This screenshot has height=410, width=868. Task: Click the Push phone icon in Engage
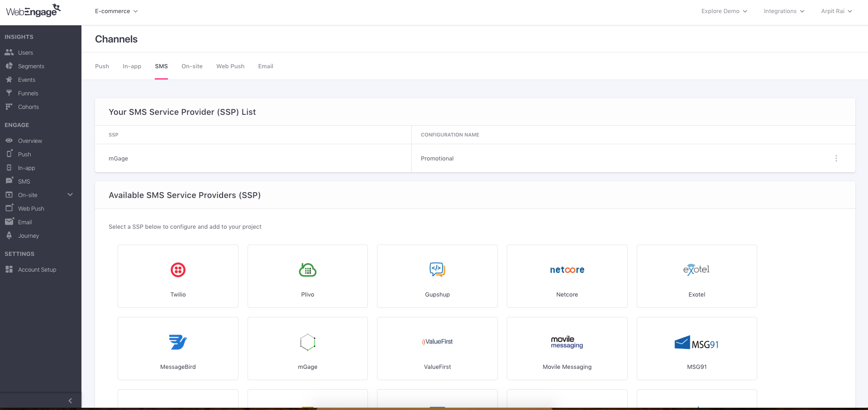9,154
